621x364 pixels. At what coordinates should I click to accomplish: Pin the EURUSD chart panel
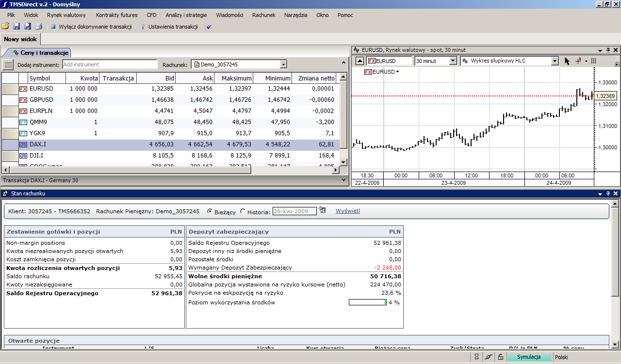click(608, 49)
